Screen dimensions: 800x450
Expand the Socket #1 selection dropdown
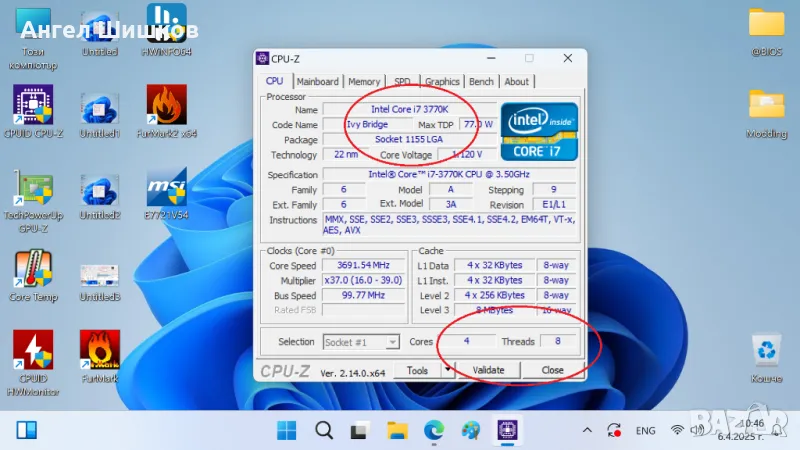(x=392, y=342)
